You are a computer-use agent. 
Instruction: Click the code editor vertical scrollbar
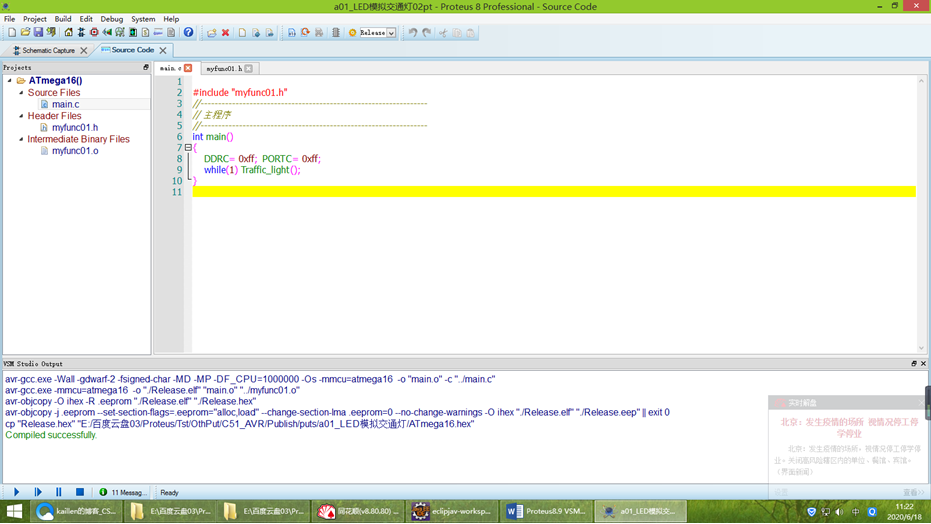tap(922, 214)
